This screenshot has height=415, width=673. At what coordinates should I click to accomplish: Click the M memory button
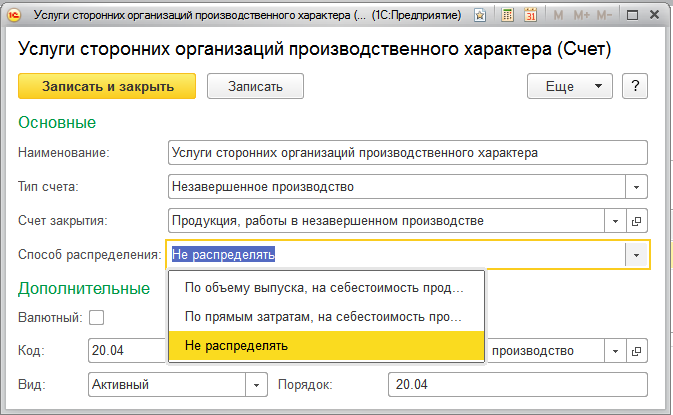(557, 16)
